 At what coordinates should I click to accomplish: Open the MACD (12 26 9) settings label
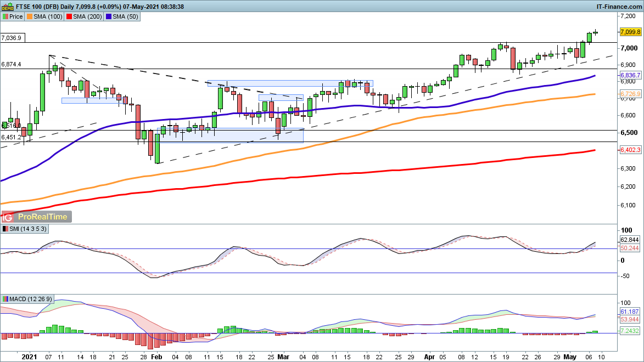pos(31,299)
